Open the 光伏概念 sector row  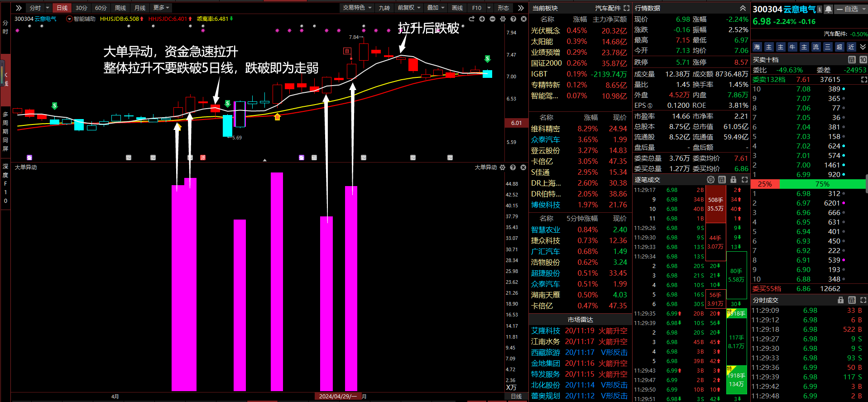click(579, 31)
